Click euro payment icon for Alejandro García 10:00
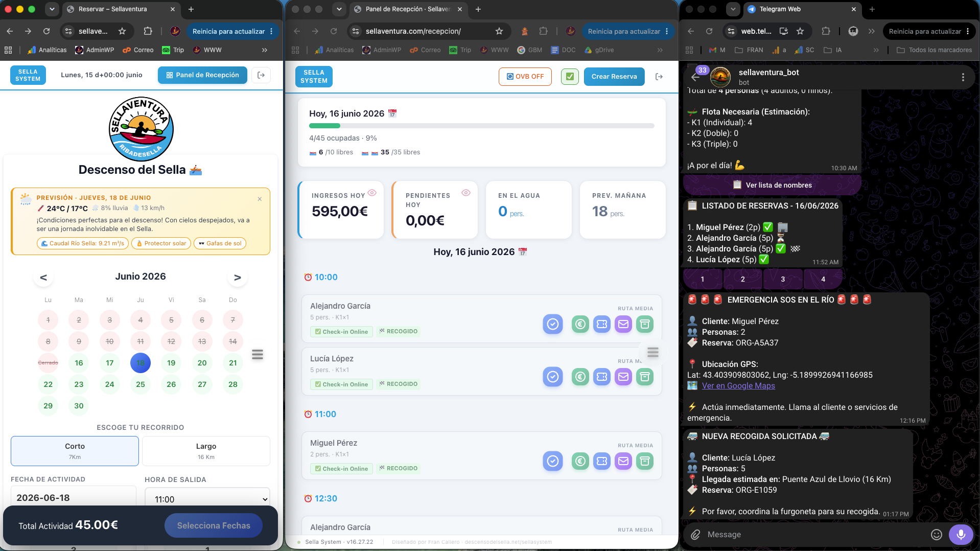980x551 pixels. pyautogui.click(x=580, y=324)
